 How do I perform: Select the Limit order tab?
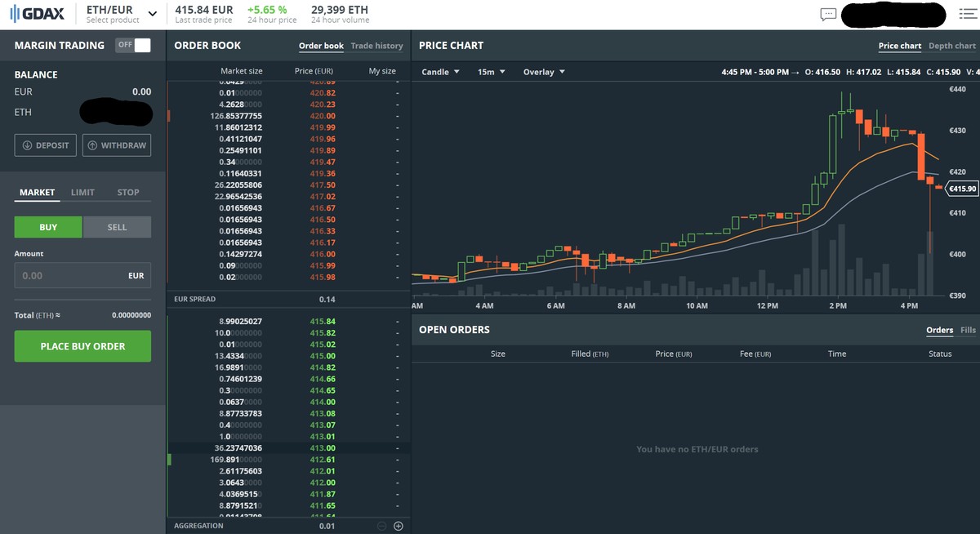pyautogui.click(x=82, y=193)
